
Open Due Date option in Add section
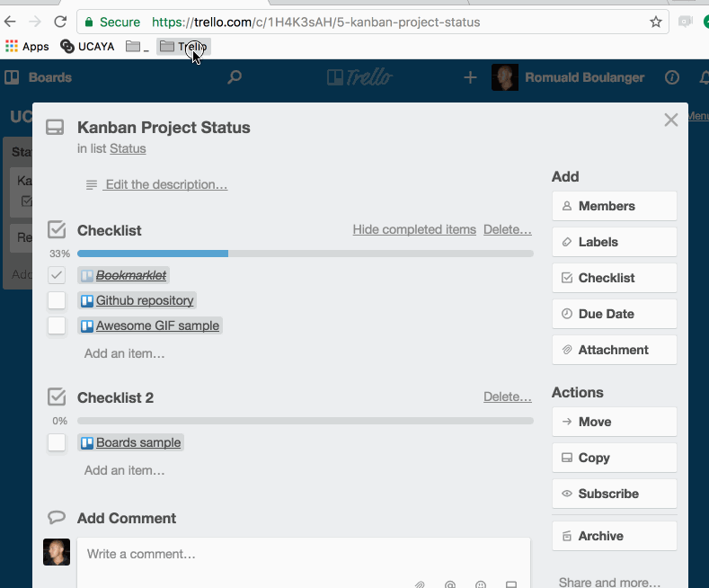click(614, 314)
